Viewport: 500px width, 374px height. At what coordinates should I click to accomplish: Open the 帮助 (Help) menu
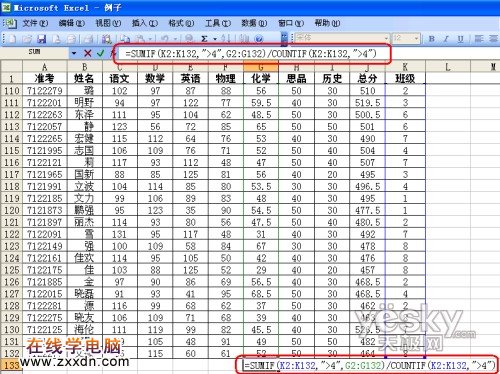(x=327, y=23)
